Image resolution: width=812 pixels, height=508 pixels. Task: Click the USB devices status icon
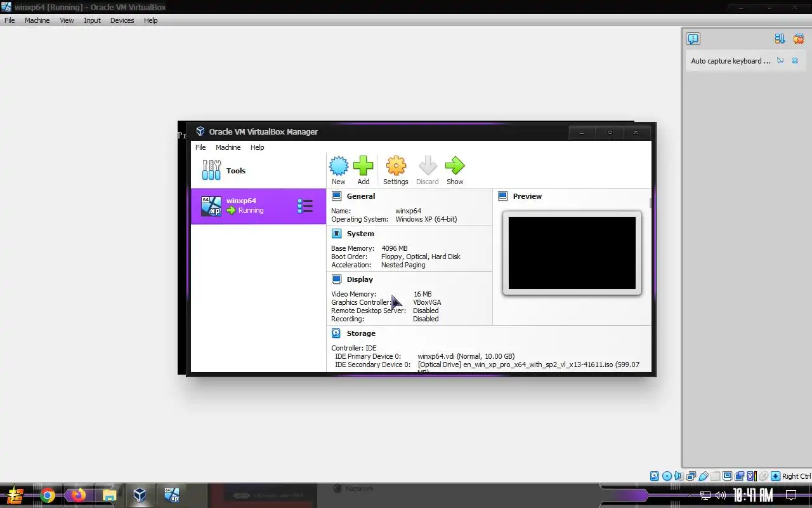tap(703, 476)
